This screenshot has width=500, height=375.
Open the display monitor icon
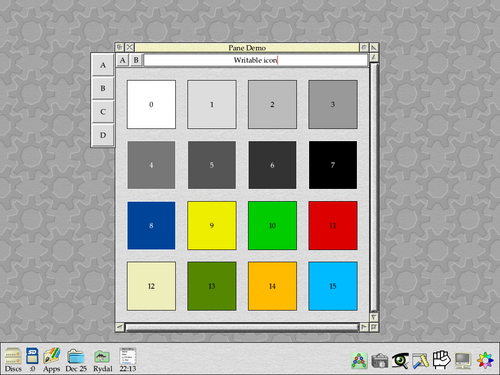click(463, 361)
